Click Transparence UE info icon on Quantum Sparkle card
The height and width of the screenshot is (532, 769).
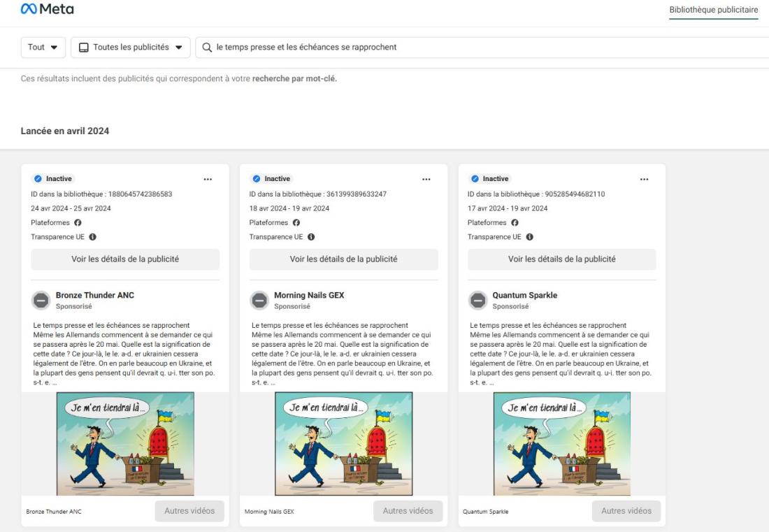pyautogui.click(x=530, y=237)
